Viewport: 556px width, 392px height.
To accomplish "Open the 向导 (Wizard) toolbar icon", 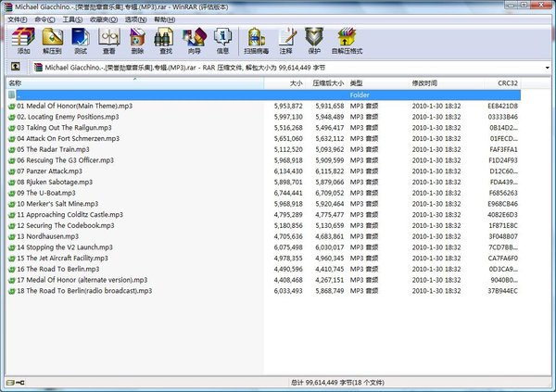I will click(195, 41).
